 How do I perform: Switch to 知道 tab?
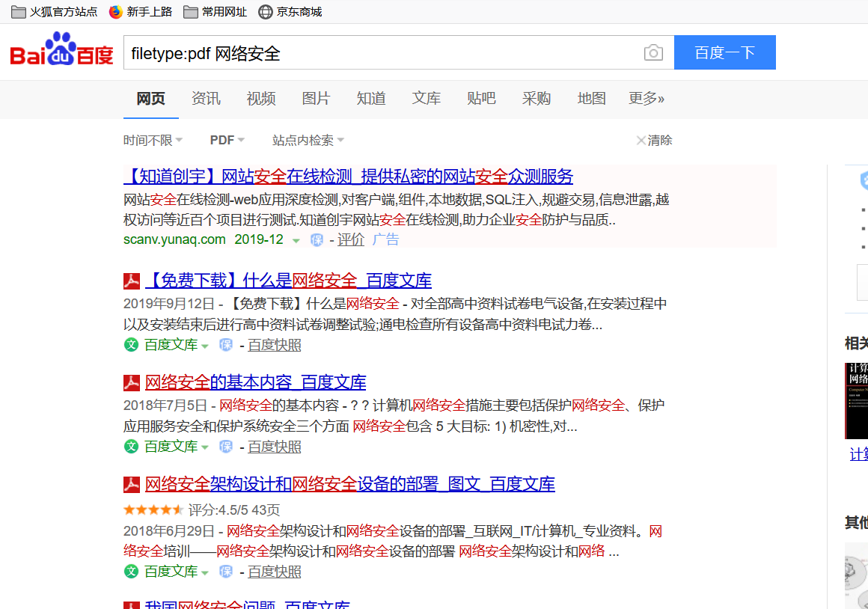371,99
